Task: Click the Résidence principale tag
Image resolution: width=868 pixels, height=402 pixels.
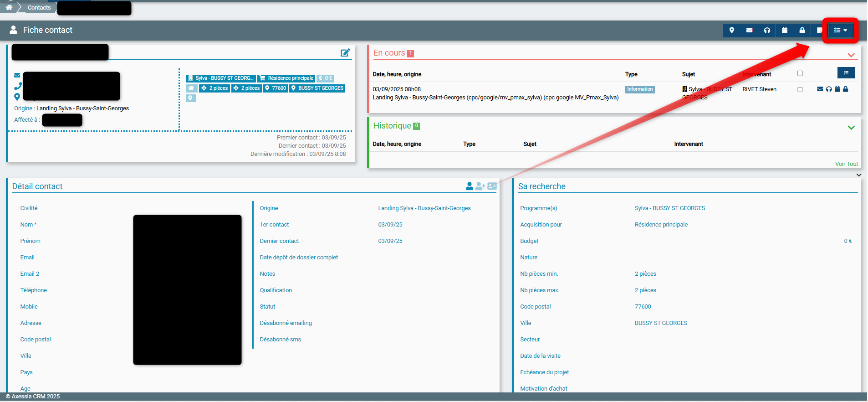Action: pyautogui.click(x=286, y=78)
